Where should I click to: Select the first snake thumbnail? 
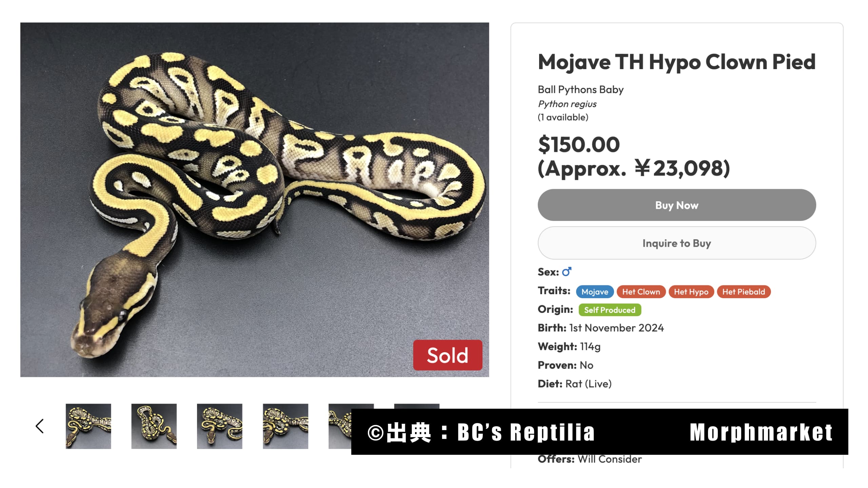click(88, 426)
